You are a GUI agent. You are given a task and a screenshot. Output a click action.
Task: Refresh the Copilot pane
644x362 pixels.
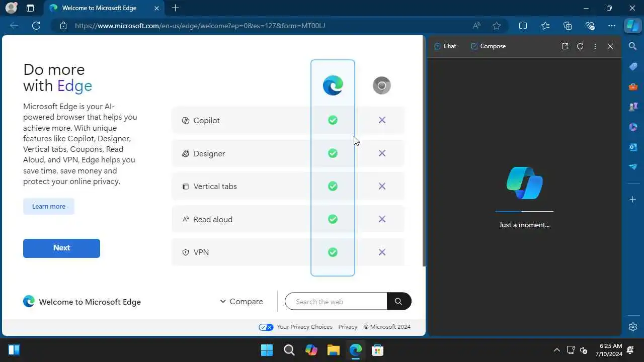click(x=580, y=46)
